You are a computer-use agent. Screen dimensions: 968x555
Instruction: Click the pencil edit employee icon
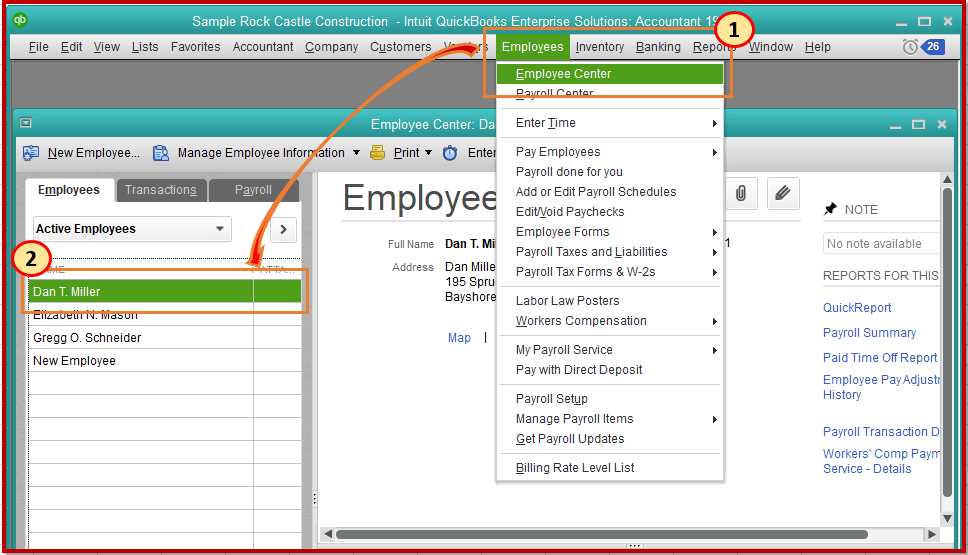[x=783, y=193]
